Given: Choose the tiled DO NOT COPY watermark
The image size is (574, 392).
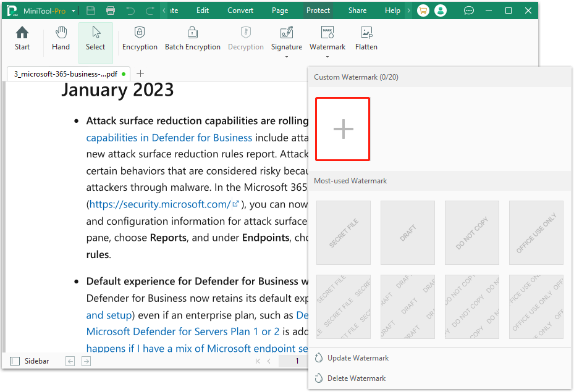Looking at the screenshot, I should coord(472,307).
